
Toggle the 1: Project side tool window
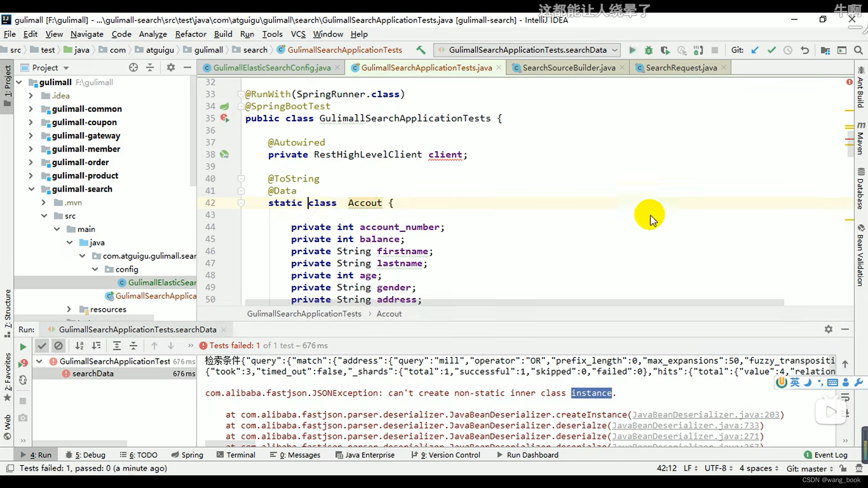point(7,86)
